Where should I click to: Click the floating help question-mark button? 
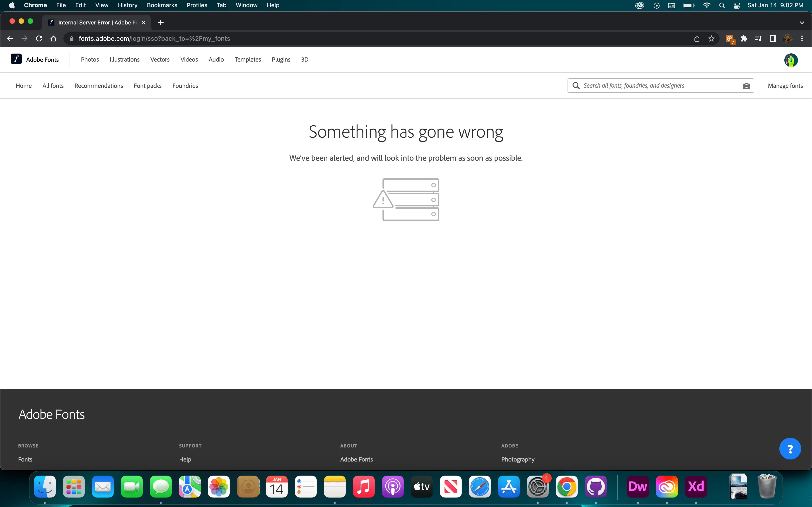coord(790,448)
